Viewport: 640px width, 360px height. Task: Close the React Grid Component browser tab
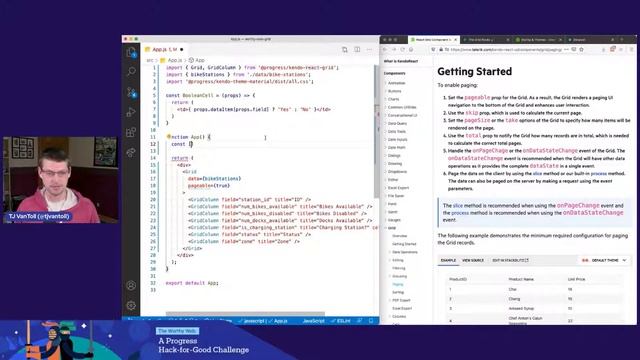[456, 40]
